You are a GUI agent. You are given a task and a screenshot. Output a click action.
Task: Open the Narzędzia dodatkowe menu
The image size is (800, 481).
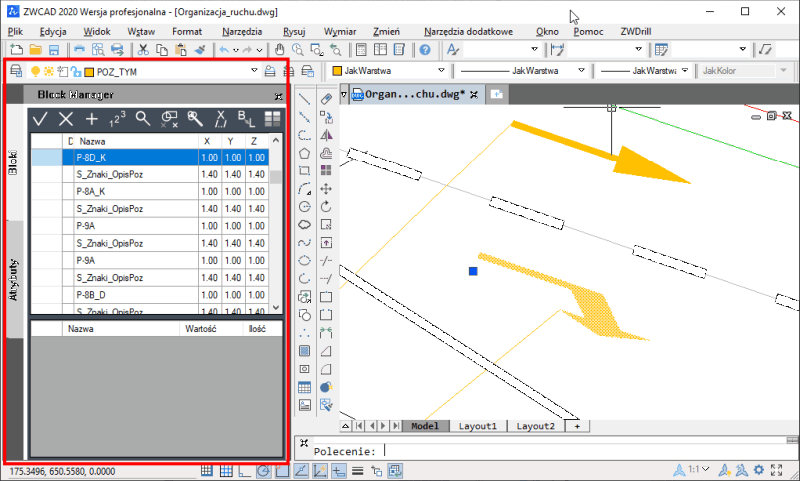pyautogui.click(x=468, y=32)
